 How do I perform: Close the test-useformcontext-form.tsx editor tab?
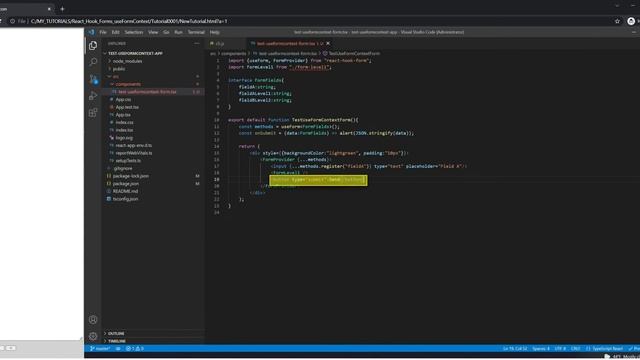pos(328,43)
